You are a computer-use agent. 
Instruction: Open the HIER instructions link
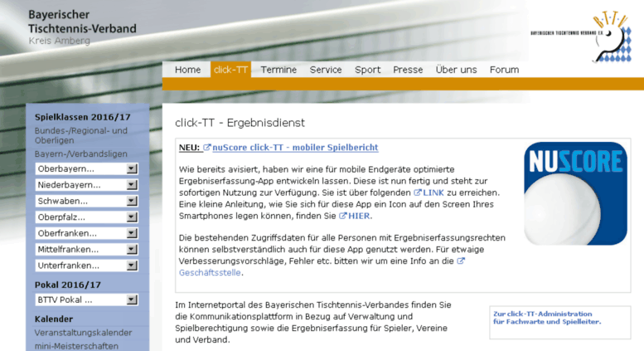(359, 216)
